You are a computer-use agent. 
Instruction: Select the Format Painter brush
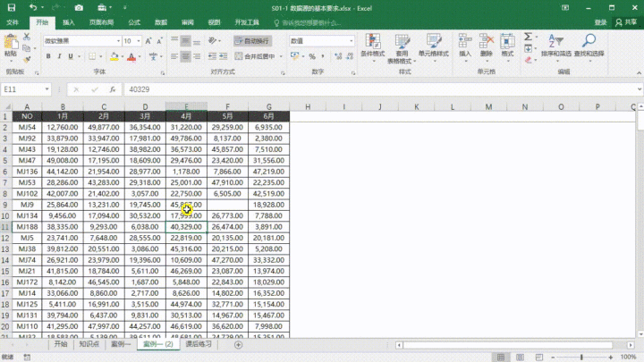(x=27, y=60)
